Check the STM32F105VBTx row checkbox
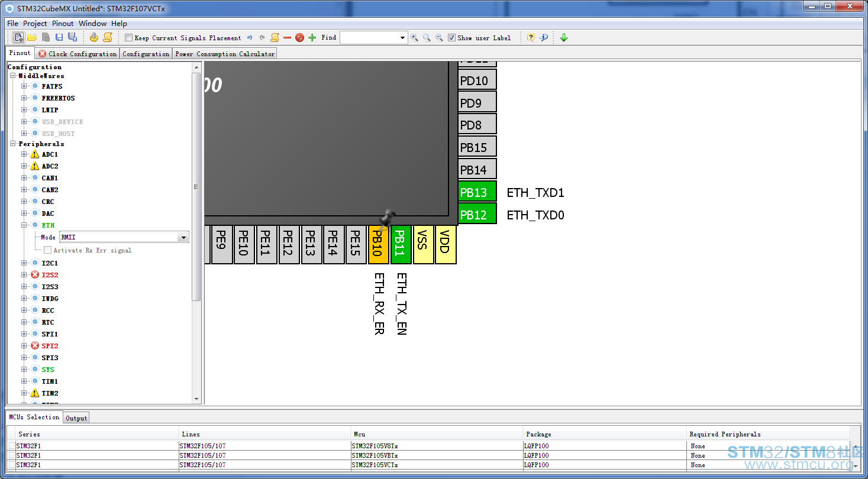This screenshot has width=868, height=479. [x=12, y=455]
